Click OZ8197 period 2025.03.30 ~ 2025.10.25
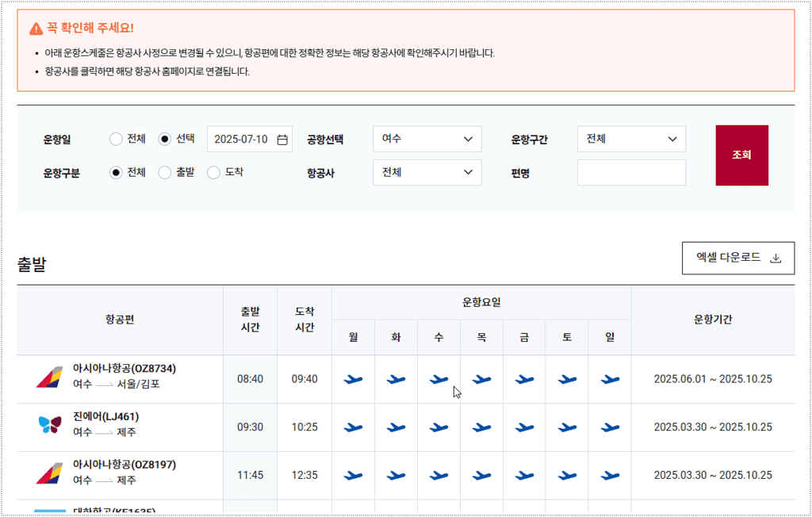The width and height of the screenshot is (812, 517). pyautogui.click(x=713, y=475)
